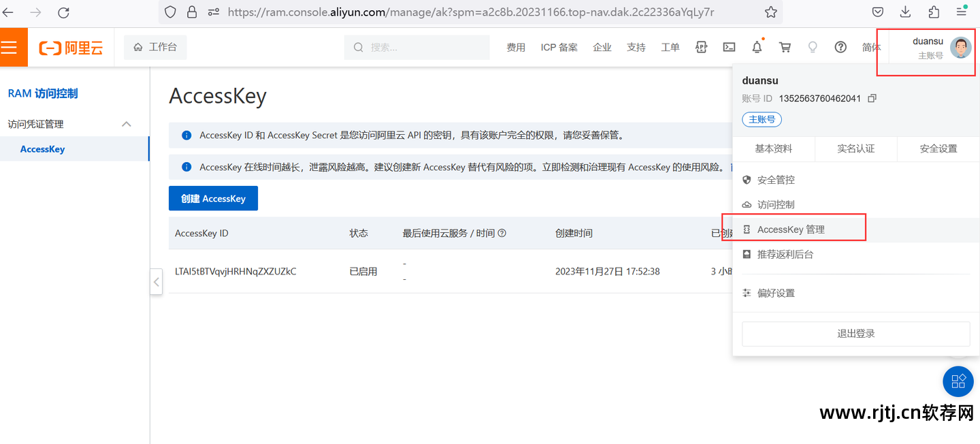Image resolution: width=980 pixels, height=444 pixels.
Task: Open the help question mark icon
Action: point(840,47)
